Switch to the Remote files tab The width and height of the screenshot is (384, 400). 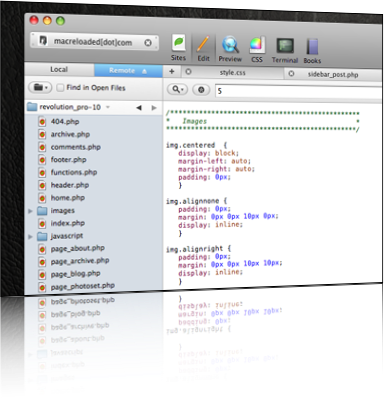pos(128,71)
